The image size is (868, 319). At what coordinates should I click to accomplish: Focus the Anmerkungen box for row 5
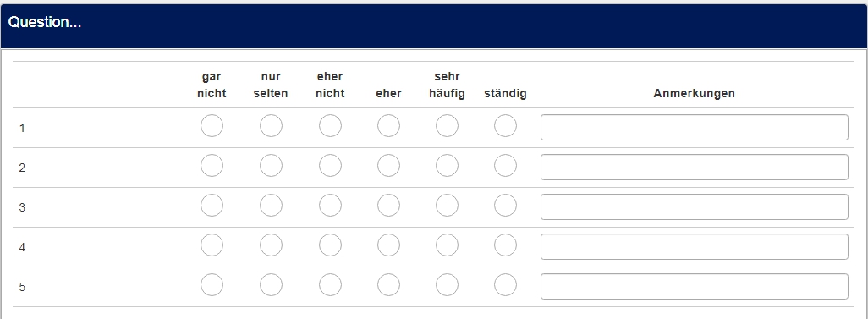pyautogui.click(x=695, y=287)
